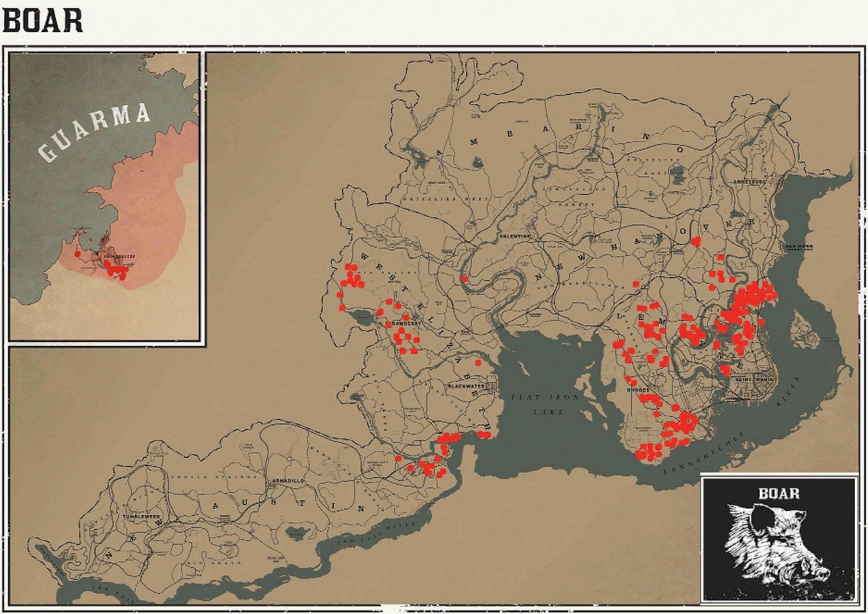Select the lone red marker west of Valentine

[464, 279]
